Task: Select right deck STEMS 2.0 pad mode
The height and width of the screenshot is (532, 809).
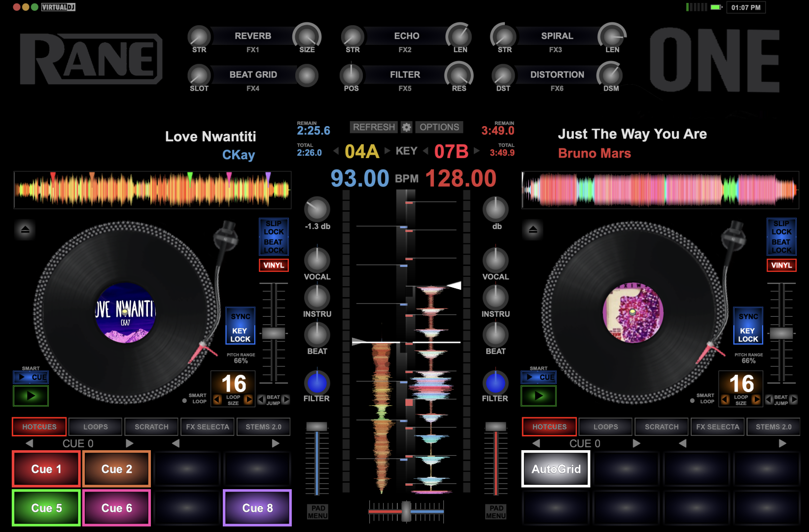Action: click(774, 427)
